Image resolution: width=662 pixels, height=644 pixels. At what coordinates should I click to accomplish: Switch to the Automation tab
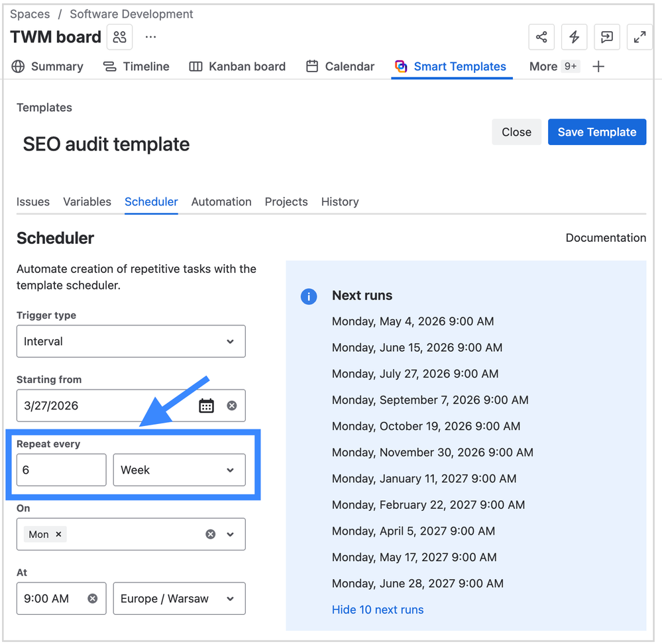coord(221,201)
